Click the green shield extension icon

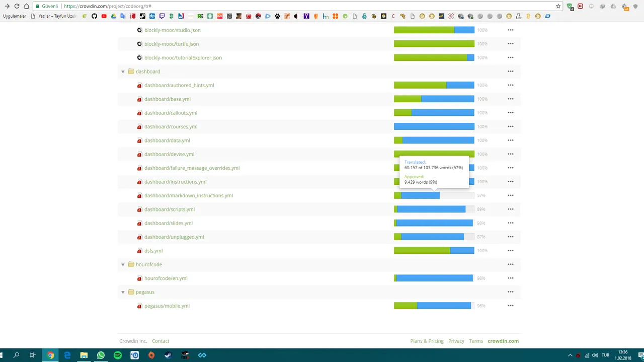(570, 6)
